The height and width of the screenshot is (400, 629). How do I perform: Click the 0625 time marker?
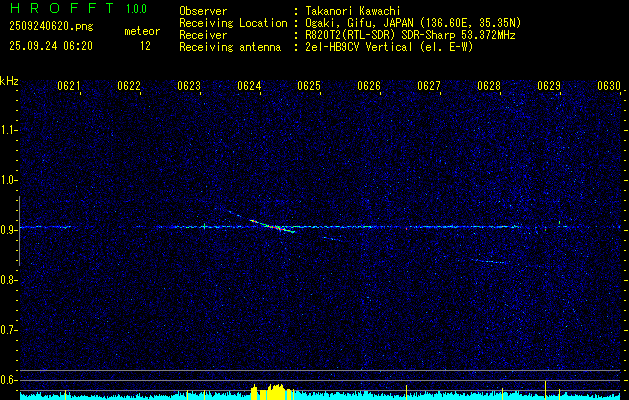[x=309, y=86]
